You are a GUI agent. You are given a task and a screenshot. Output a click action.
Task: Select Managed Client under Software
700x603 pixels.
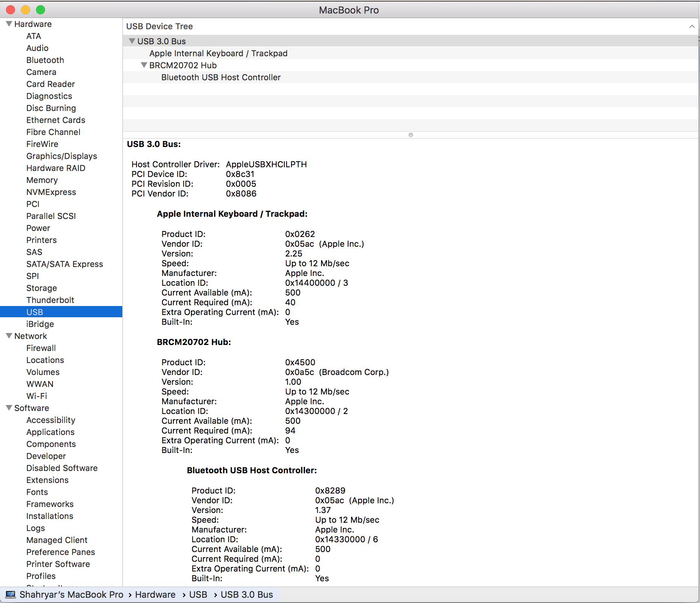(x=57, y=540)
